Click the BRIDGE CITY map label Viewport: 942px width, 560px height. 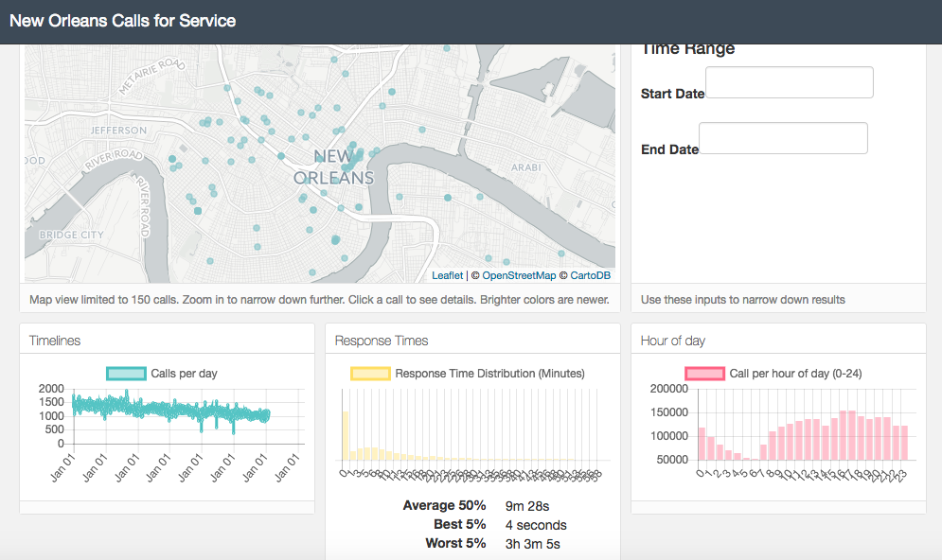click(x=72, y=235)
